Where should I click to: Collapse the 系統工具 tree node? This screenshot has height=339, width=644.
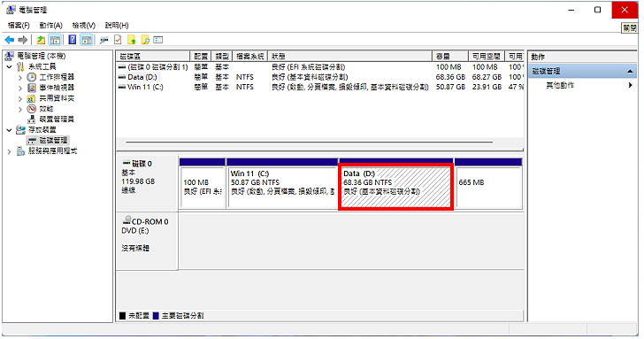(10, 66)
